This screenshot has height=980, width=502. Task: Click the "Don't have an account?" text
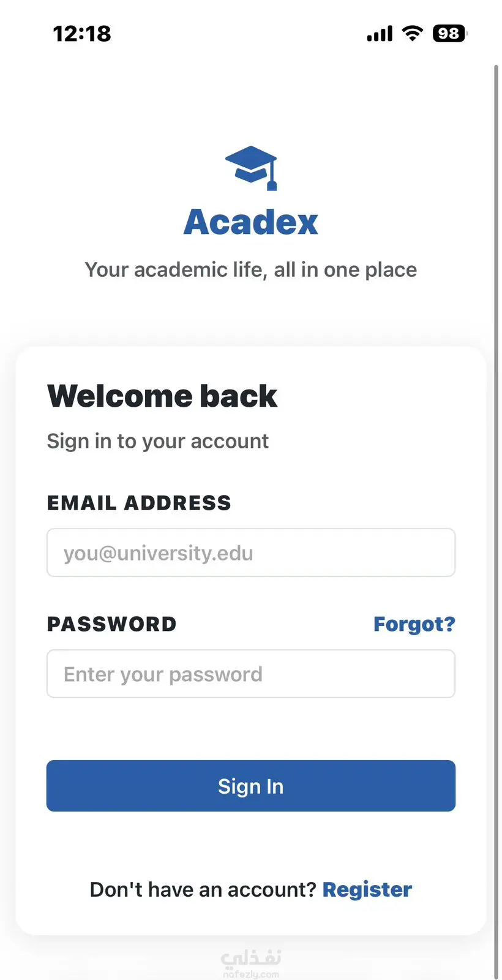click(x=203, y=889)
